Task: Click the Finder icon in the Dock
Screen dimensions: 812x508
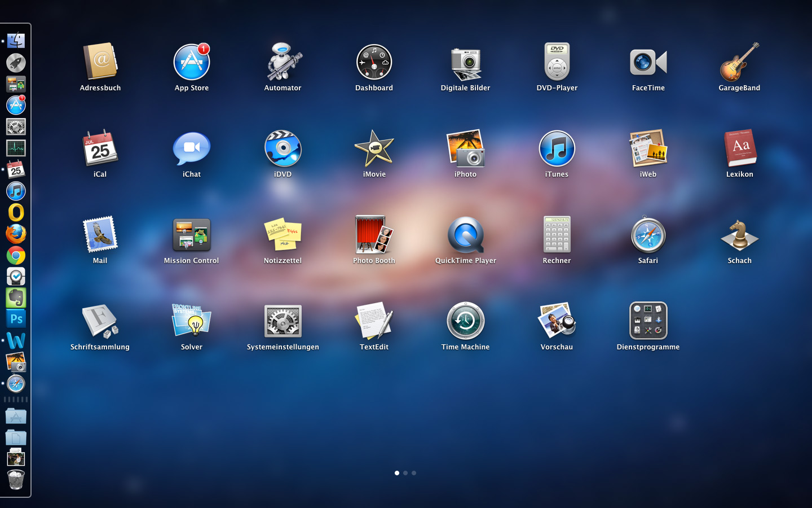Action: pos(16,41)
